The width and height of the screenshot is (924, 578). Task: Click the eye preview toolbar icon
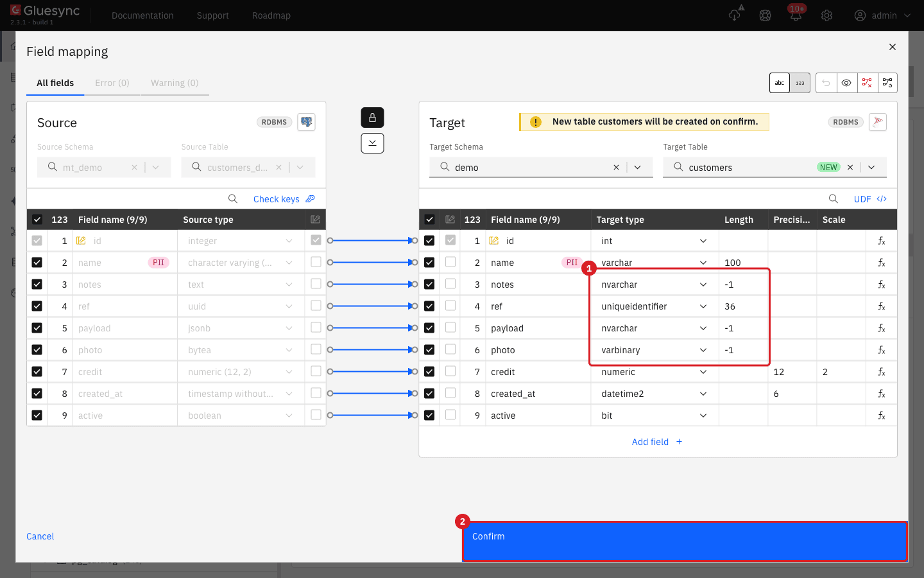pos(847,83)
